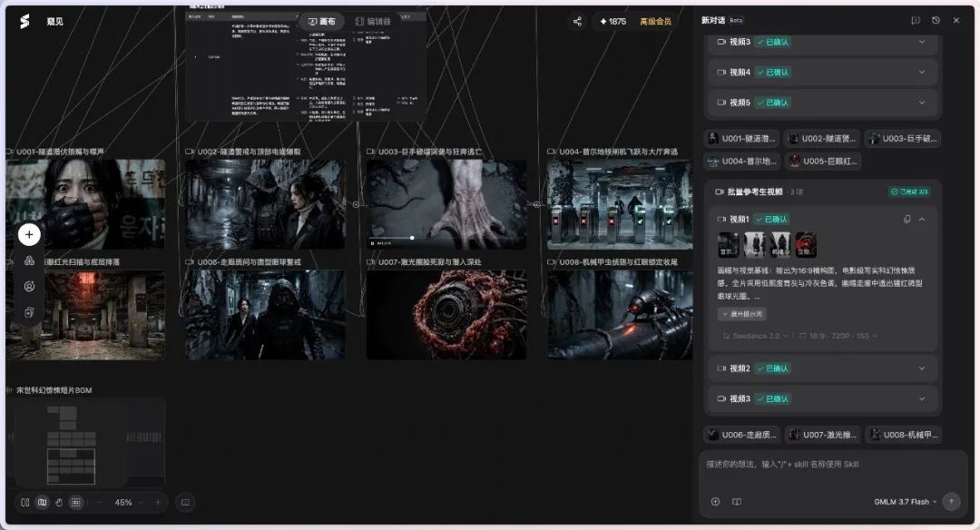
Task: Open the GMLM 3.7 Flash model selector
Action: pyautogui.click(x=905, y=501)
